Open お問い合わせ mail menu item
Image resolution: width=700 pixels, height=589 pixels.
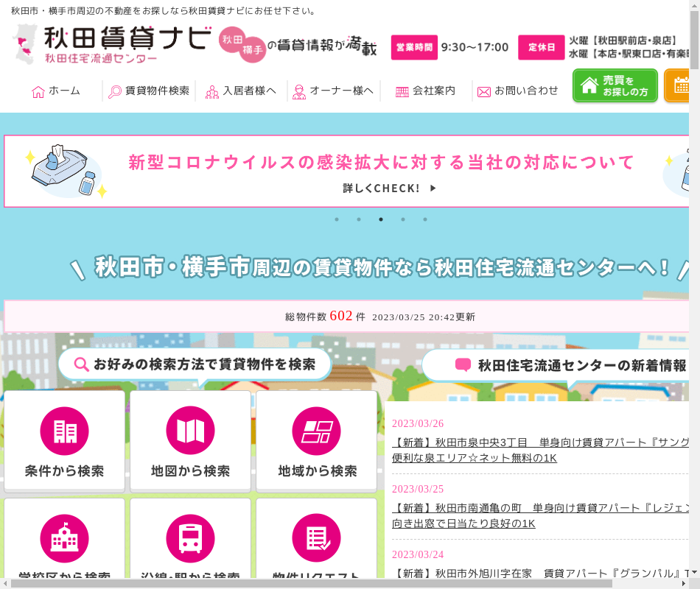pyautogui.click(x=518, y=91)
